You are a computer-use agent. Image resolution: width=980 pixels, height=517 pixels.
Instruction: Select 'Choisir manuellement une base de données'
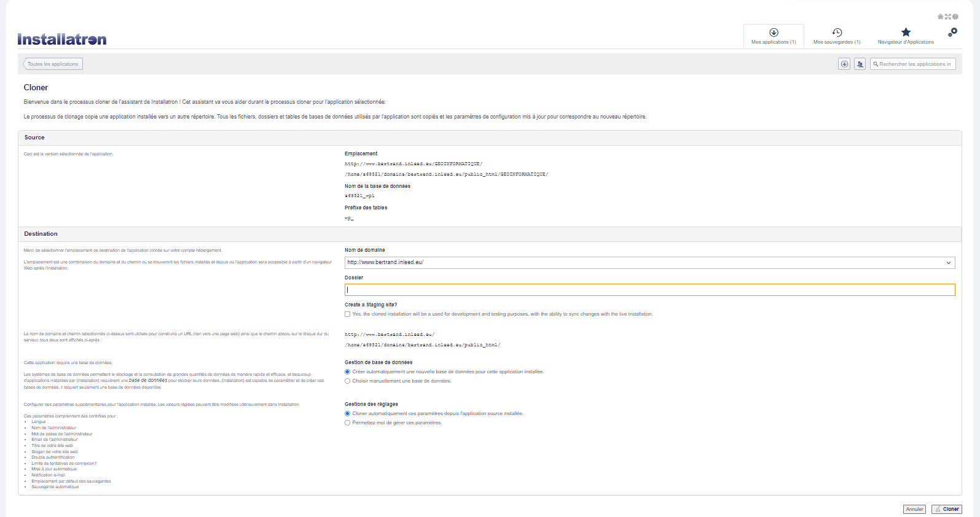click(348, 381)
